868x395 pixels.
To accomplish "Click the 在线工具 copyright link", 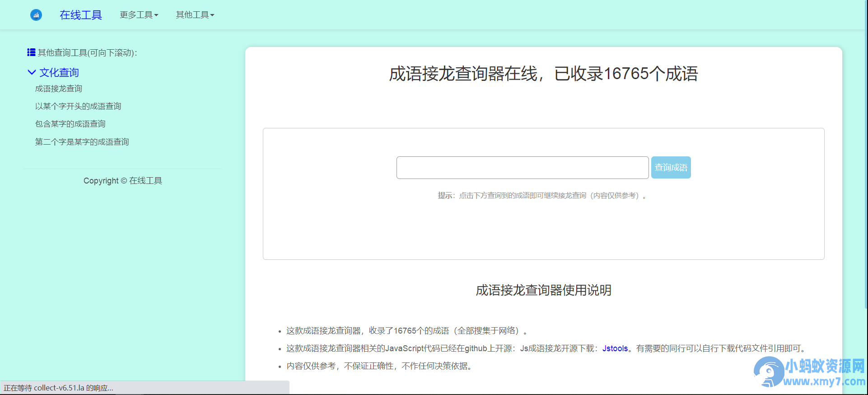I will (x=145, y=181).
